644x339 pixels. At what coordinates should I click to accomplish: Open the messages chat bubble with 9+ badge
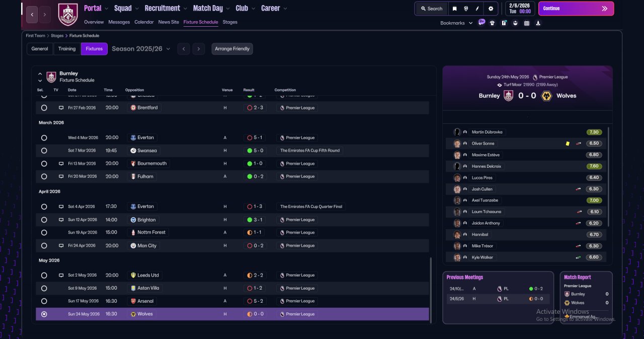[481, 22]
